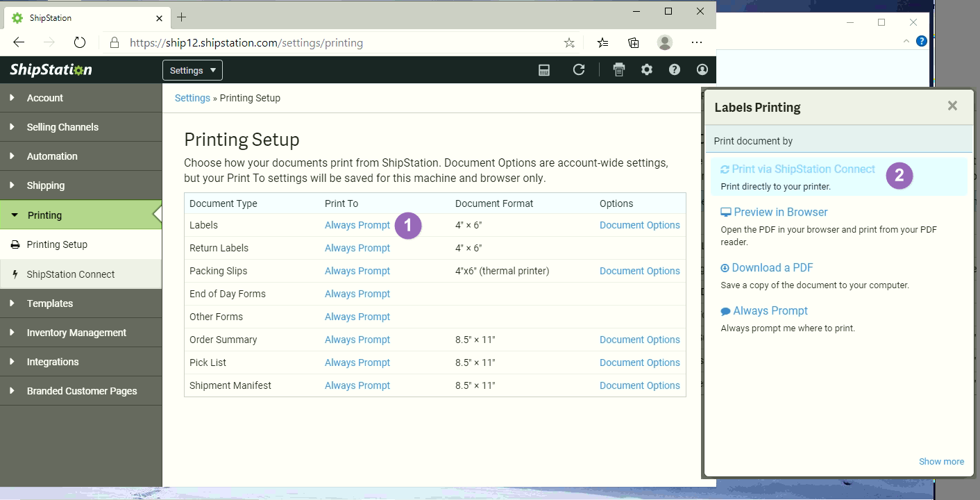This screenshot has width=980, height=500.
Task: Open the browser favorites list icon
Action: [602, 43]
